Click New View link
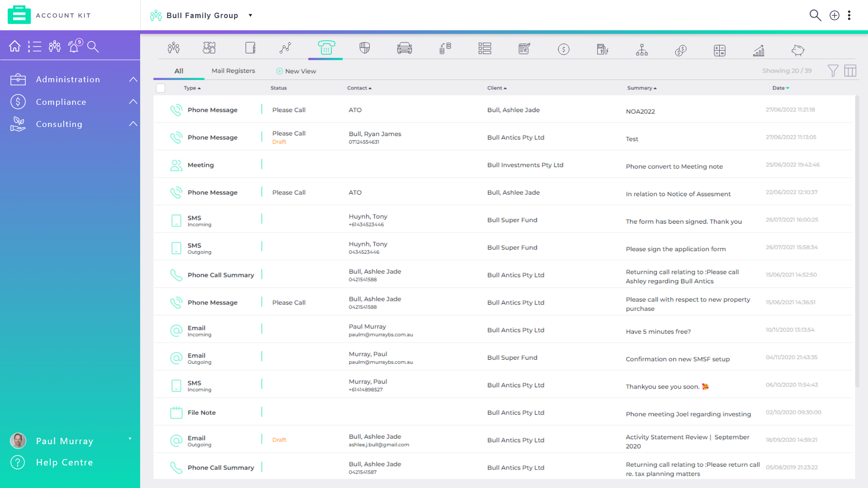Screen dimensions: 868x488 pos(296,71)
